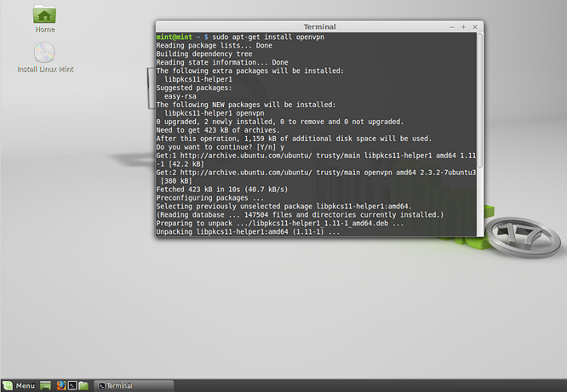Open the Mint Menu button

[x=19, y=385]
